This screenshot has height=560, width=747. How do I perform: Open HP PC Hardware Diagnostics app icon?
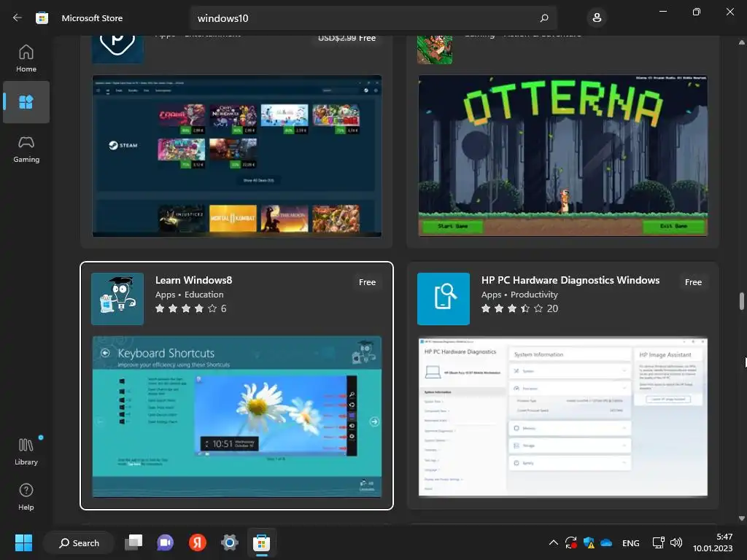[x=444, y=299]
